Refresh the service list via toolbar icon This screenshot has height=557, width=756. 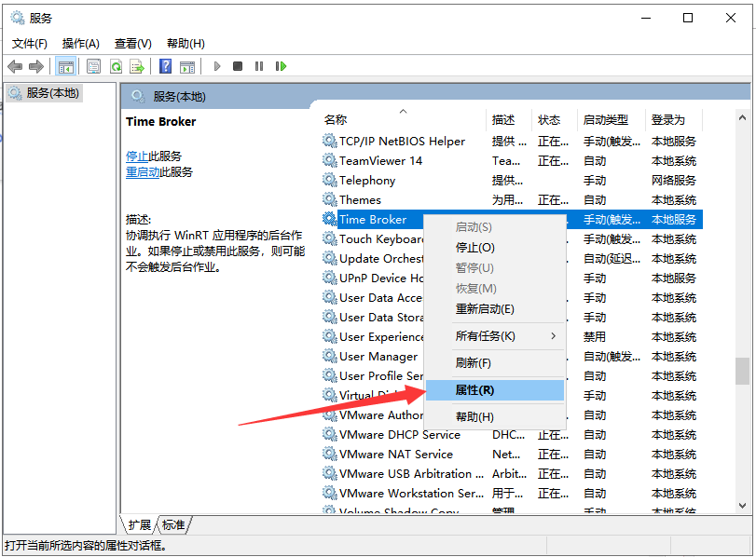coord(117,65)
